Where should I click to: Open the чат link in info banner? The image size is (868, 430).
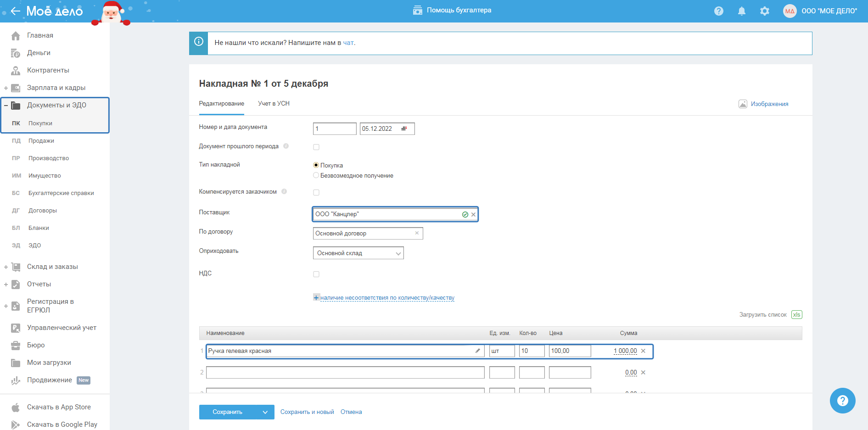point(348,43)
